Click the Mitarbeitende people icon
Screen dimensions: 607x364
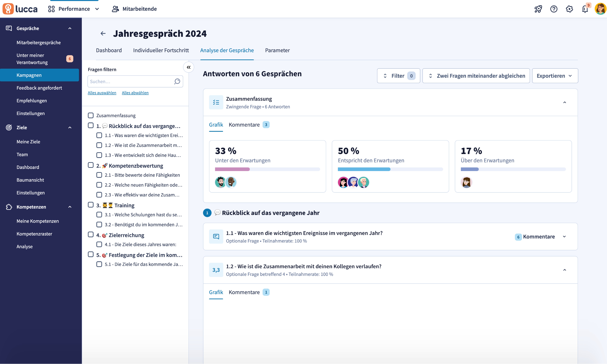coord(115,9)
